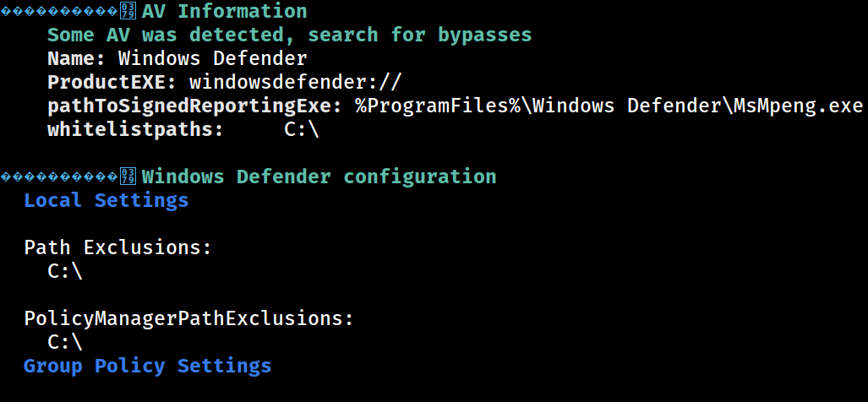
Task: Click the glyph box before Windows Defender configuration
Action: point(128,177)
